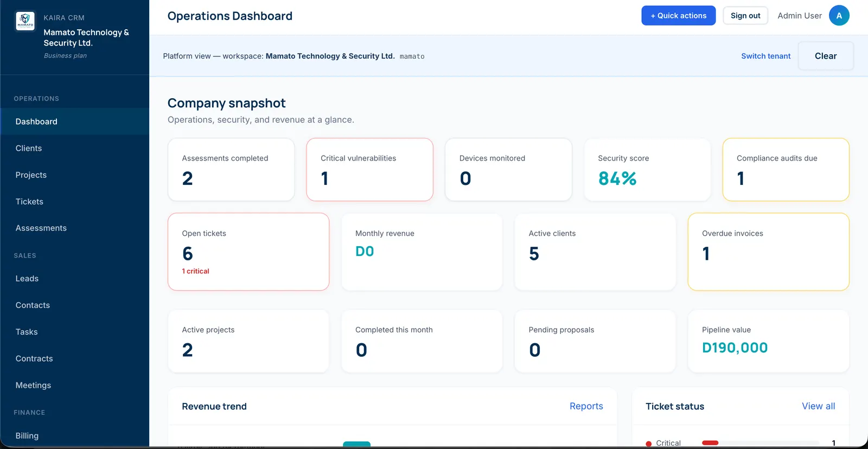Click the Company snapshot heading
Screen dimensions: 868x449
226,103
